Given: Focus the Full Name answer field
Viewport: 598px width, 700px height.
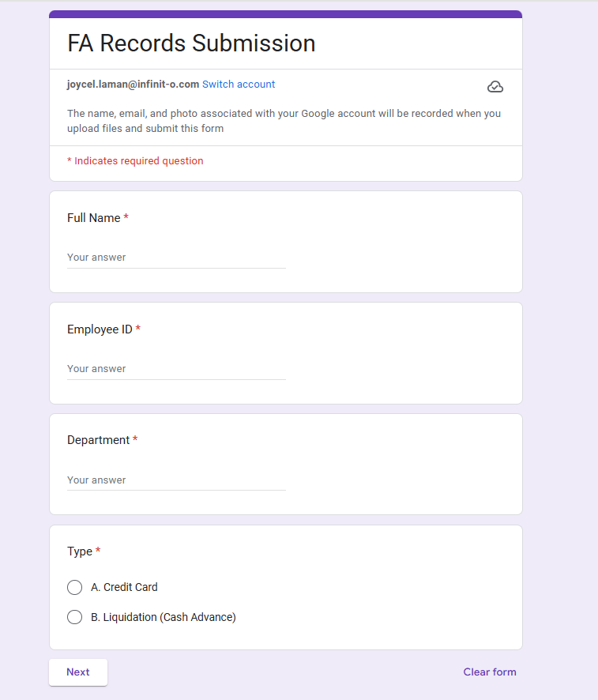Looking at the screenshot, I should click(x=176, y=258).
